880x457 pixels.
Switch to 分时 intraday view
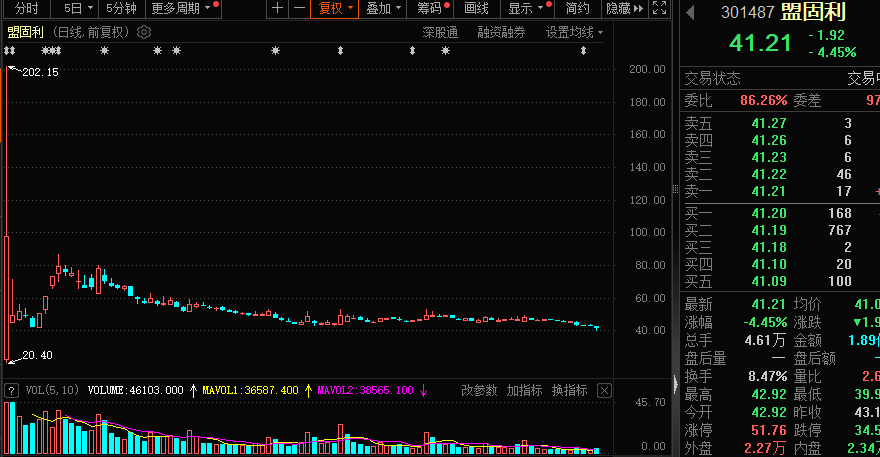tap(26, 8)
